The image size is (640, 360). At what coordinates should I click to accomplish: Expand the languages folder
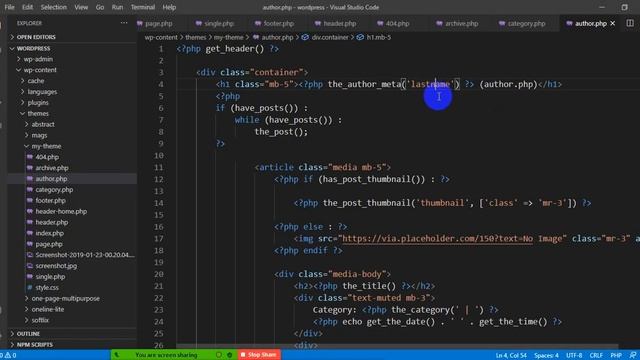[x=42, y=92]
